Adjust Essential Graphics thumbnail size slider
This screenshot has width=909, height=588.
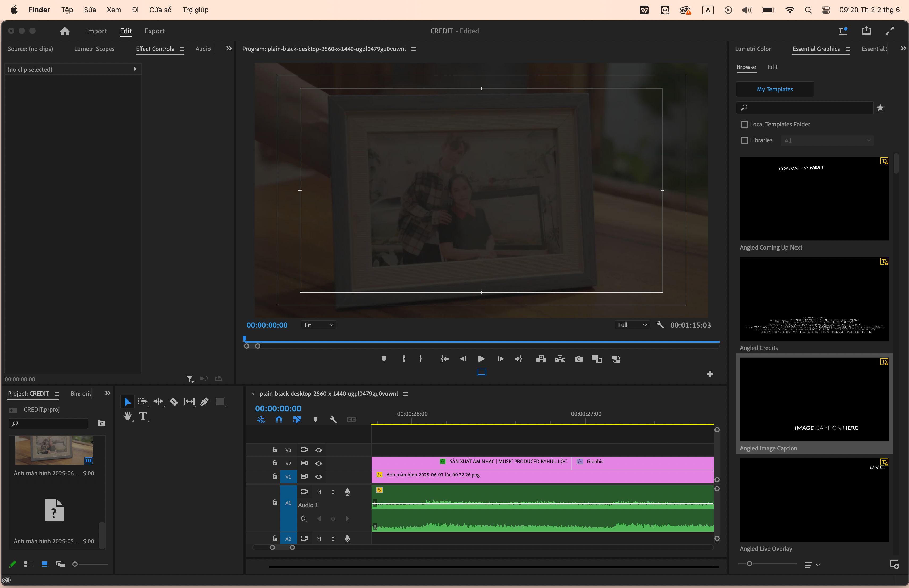click(x=750, y=564)
